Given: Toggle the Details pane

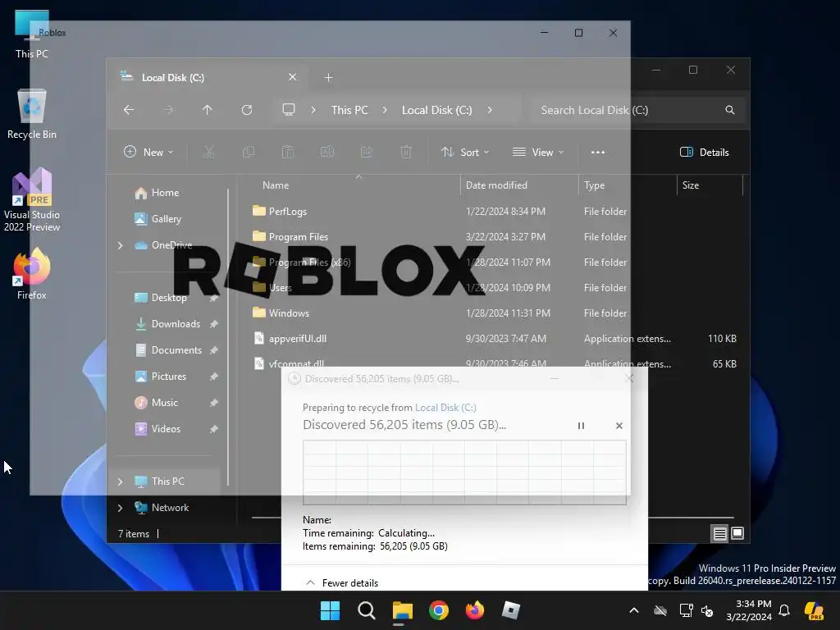Looking at the screenshot, I should point(704,152).
